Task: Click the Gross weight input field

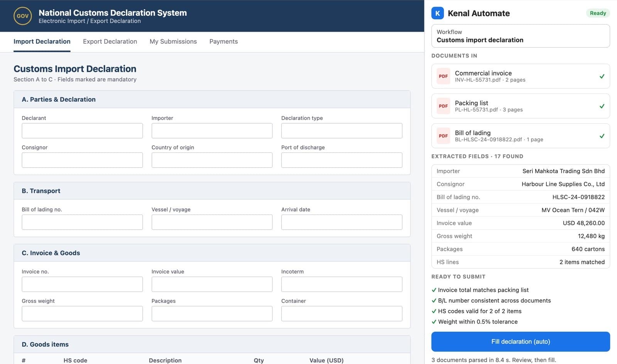Action: tap(82, 314)
